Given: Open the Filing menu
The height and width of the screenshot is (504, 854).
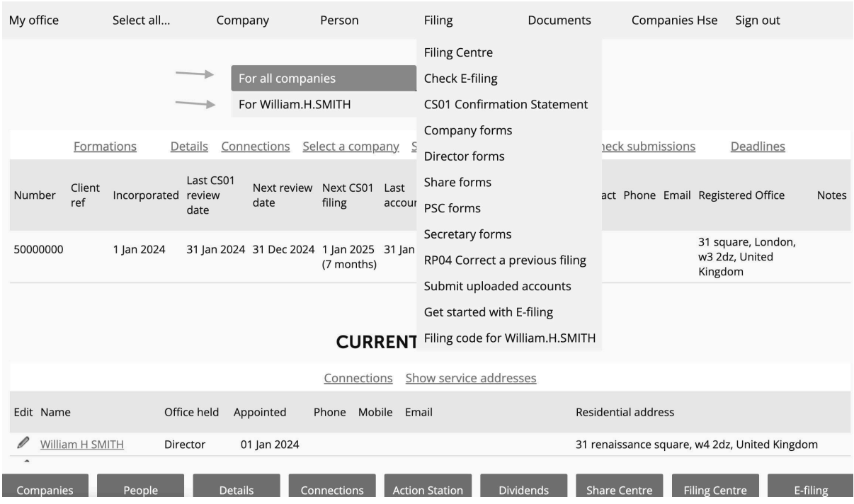Looking at the screenshot, I should (438, 21).
